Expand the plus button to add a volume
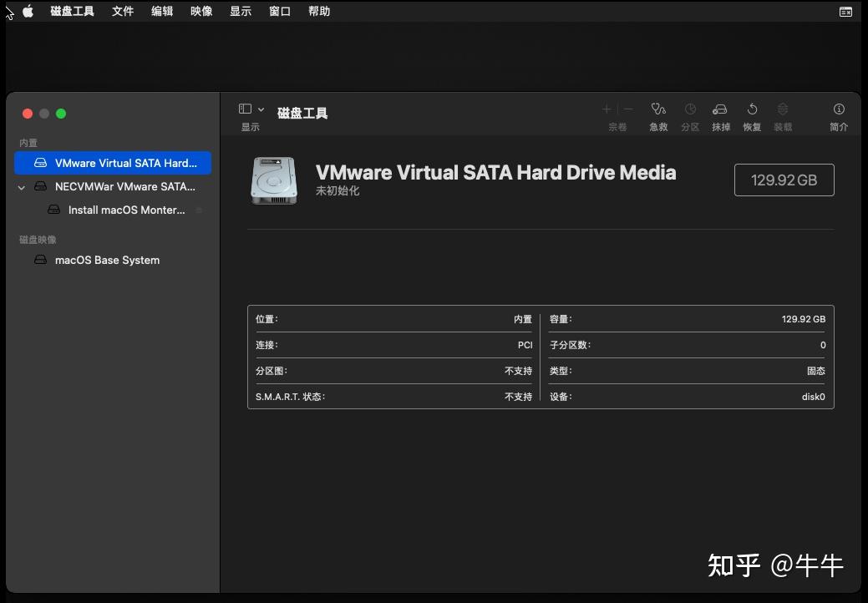The height and width of the screenshot is (603, 868). [x=606, y=109]
